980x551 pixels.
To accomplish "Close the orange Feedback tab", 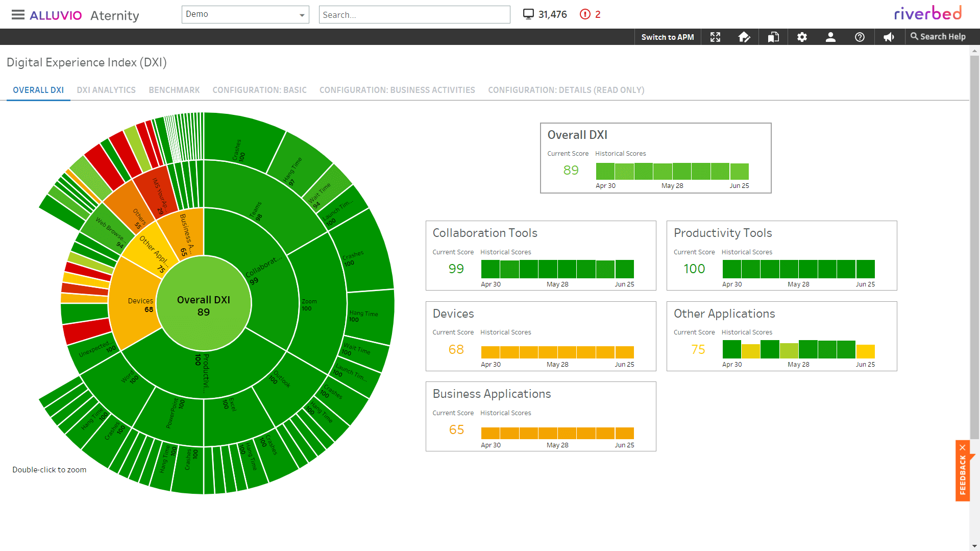I will [964, 446].
